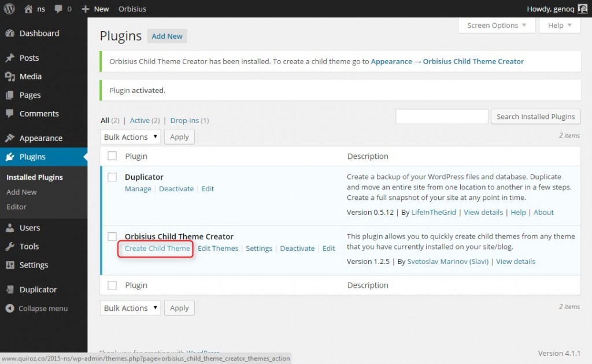
Task: Open the bottom Bulk Actions dropdown
Action: pos(130,308)
